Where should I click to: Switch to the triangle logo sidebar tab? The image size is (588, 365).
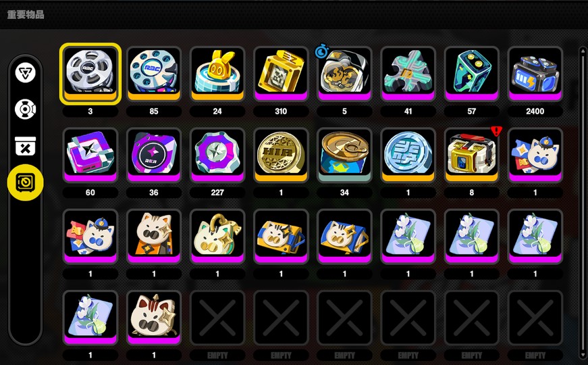(26, 73)
